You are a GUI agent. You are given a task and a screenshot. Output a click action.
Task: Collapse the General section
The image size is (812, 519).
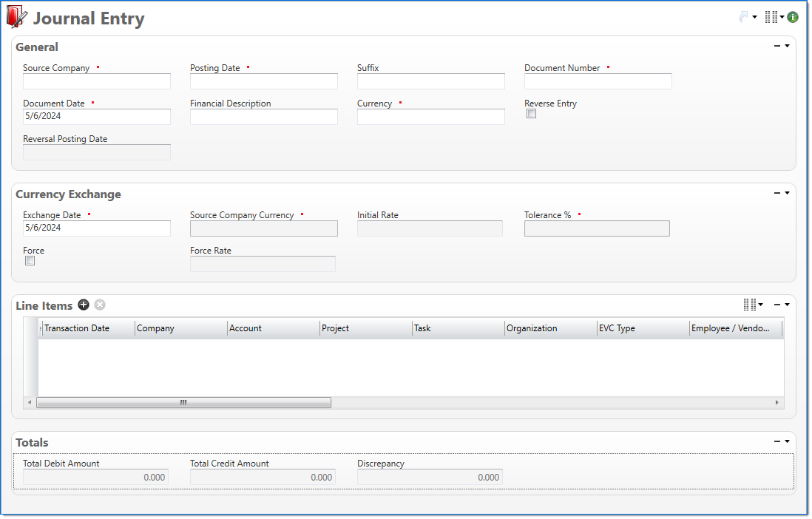pos(777,46)
